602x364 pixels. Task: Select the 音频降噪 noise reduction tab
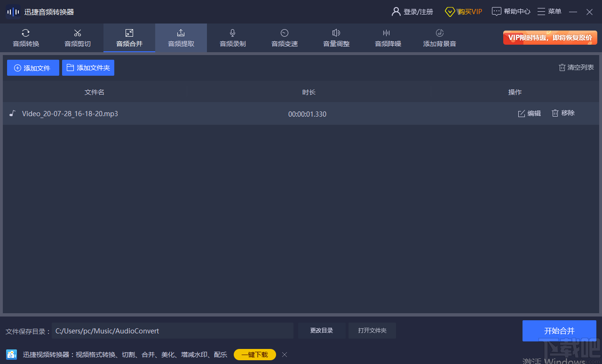pos(388,38)
